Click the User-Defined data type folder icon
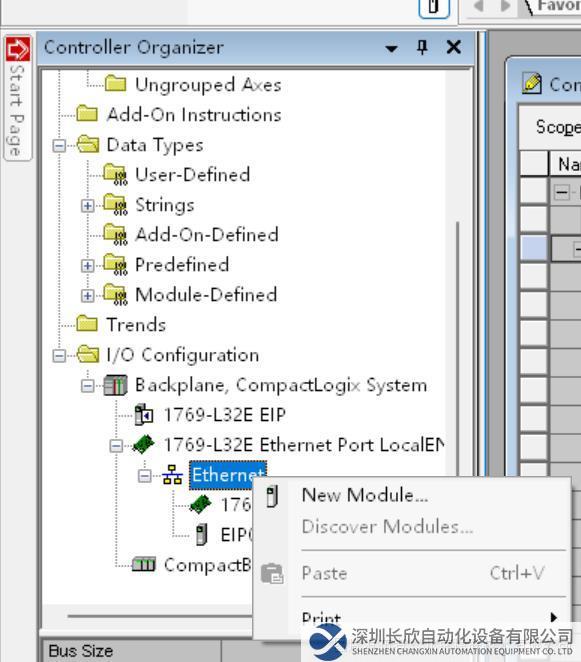The image size is (581, 662). (115, 175)
